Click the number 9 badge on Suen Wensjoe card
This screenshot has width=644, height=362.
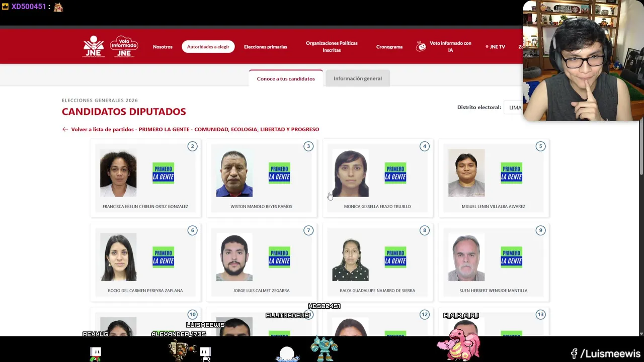tap(540, 230)
